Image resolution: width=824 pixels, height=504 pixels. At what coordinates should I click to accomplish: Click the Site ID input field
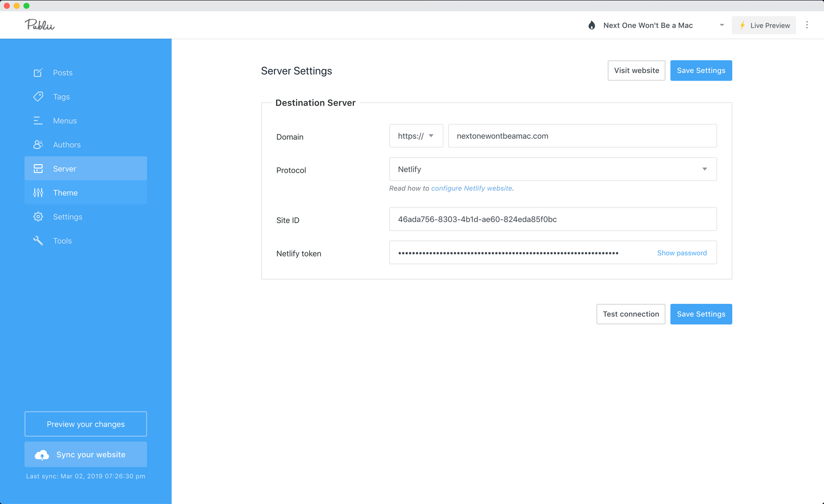553,219
